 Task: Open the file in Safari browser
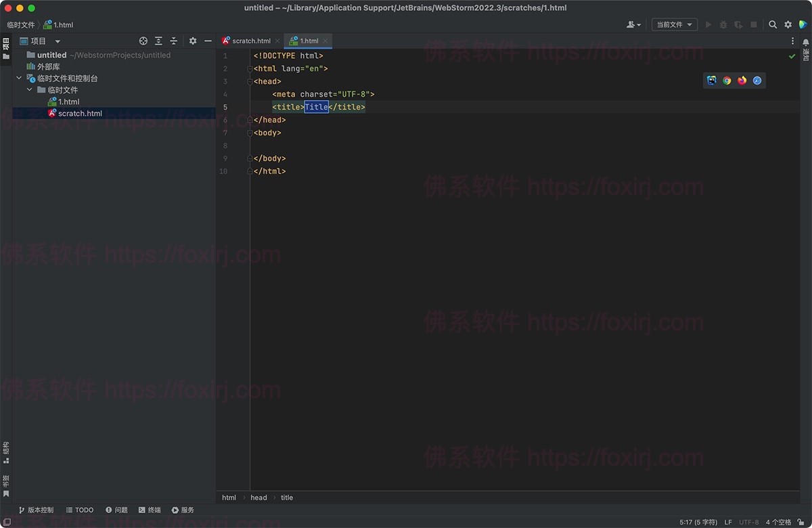pos(757,80)
